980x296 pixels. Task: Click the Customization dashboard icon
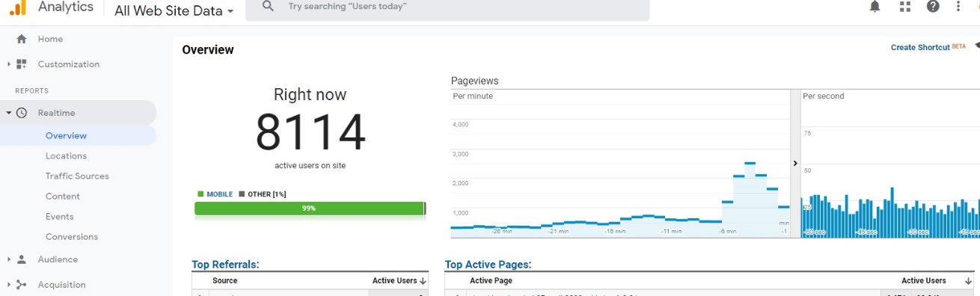coord(22,64)
